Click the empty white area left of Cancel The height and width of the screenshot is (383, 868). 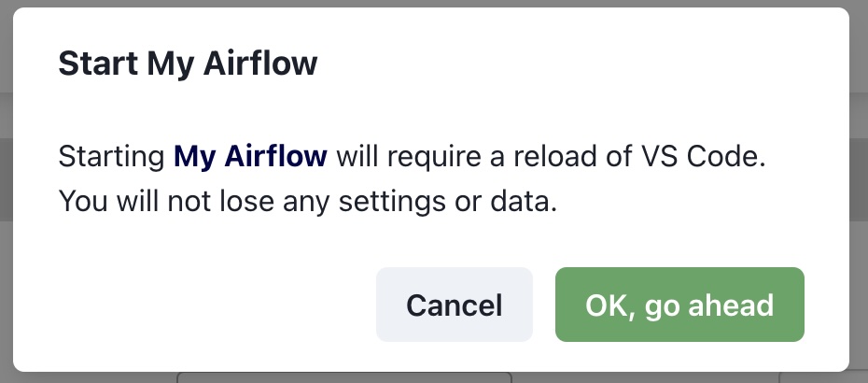pos(210,305)
